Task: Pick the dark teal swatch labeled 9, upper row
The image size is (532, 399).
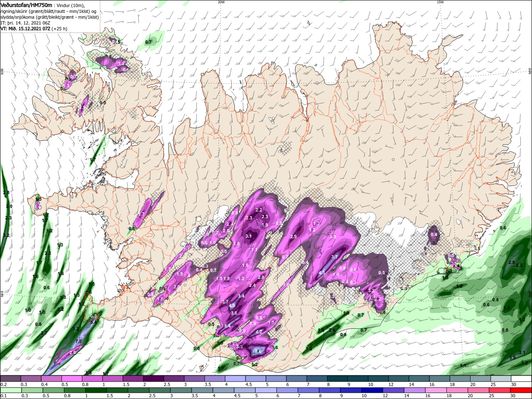Action: [x=357, y=379]
